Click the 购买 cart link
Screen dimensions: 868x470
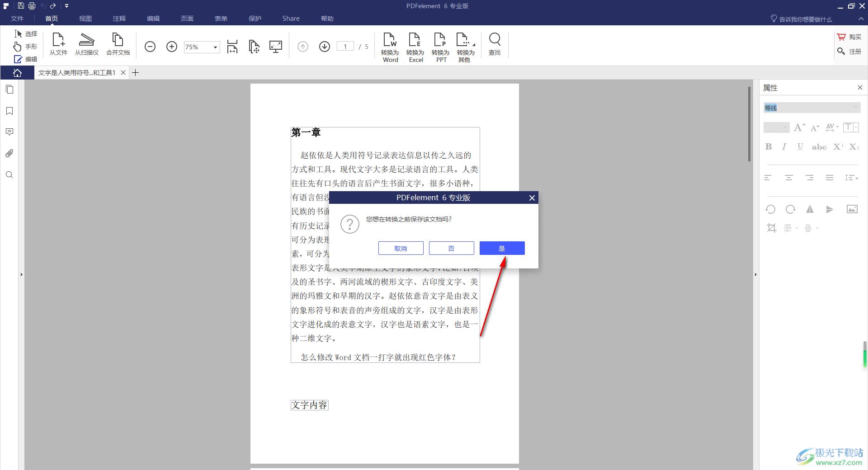coord(849,37)
